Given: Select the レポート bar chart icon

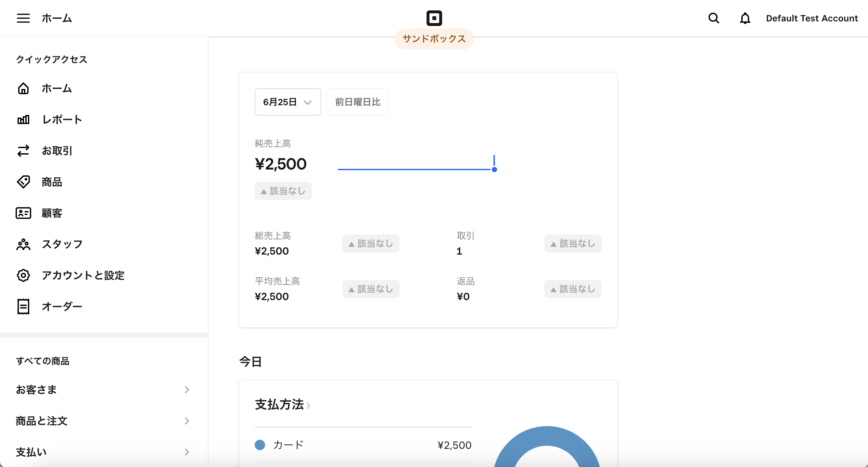Looking at the screenshot, I should (x=23, y=120).
